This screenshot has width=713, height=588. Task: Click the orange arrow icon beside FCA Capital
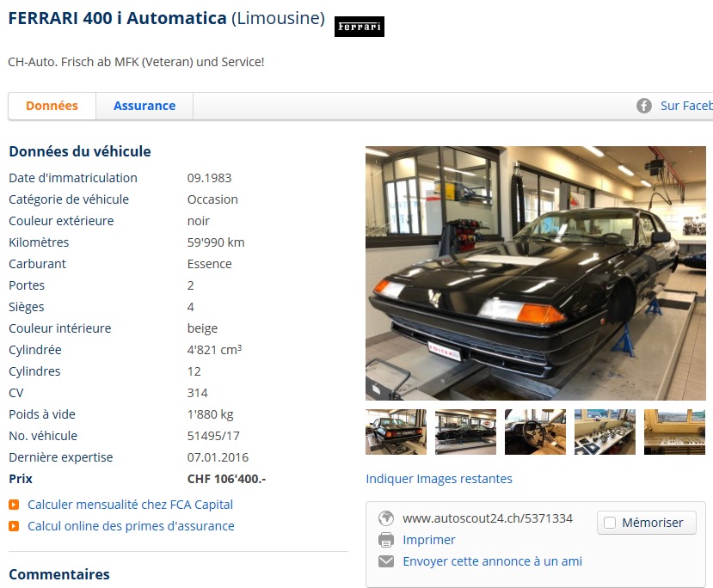tap(14, 505)
